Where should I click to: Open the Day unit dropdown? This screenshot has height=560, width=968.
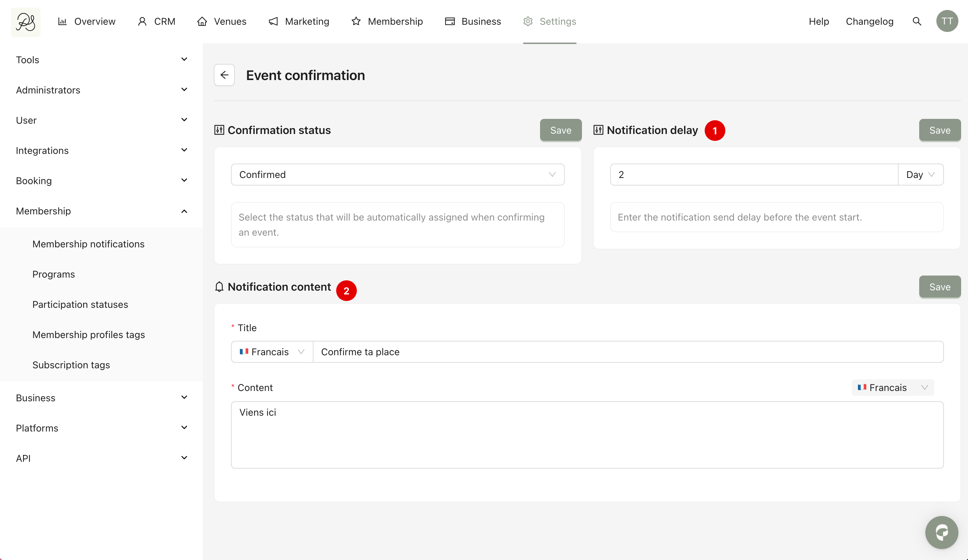pos(920,175)
